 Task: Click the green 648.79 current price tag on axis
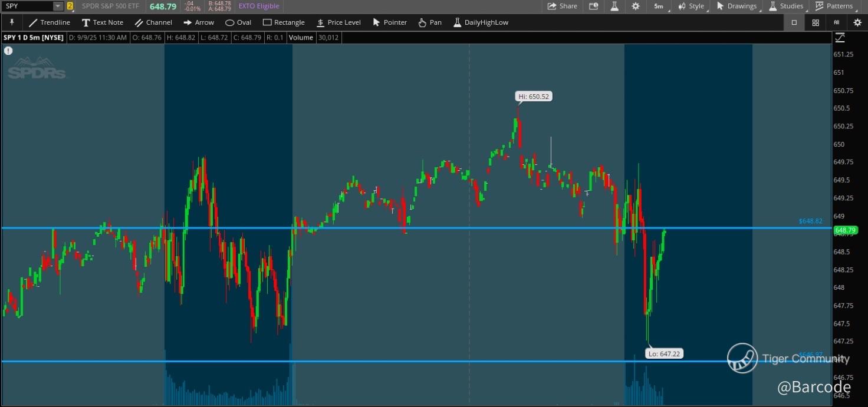pos(845,230)
